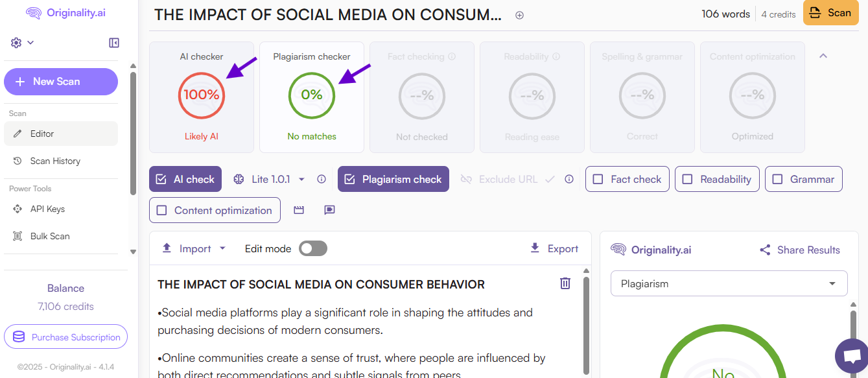Click the AI model brain icon
The height and width of the screenshot is (378, 868).
coord(239,180)
